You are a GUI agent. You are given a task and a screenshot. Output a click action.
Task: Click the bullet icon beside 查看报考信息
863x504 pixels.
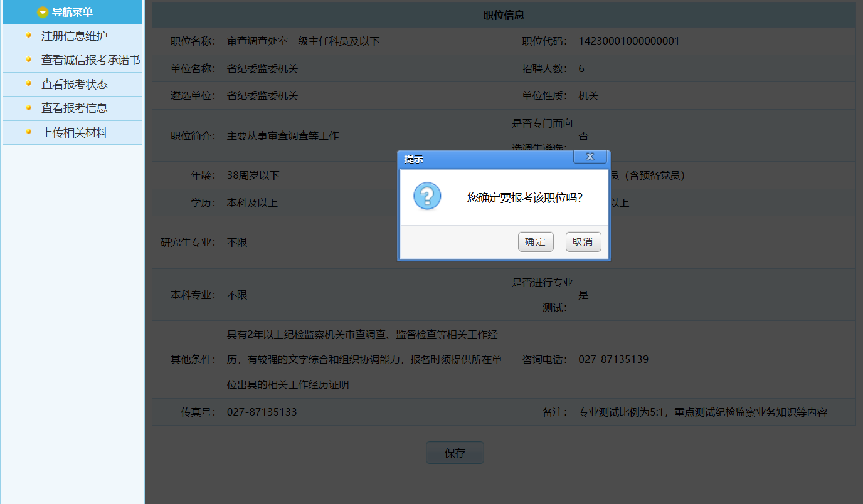(28, 108)
